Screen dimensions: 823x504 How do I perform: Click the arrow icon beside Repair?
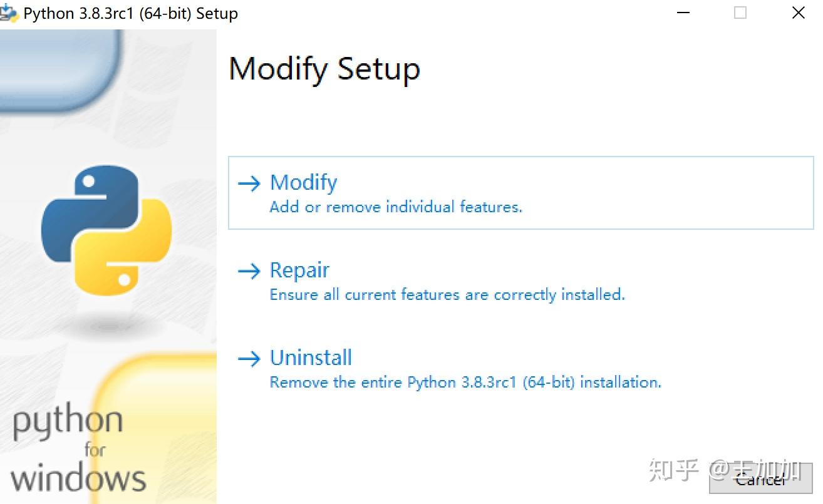pos(249,270)
